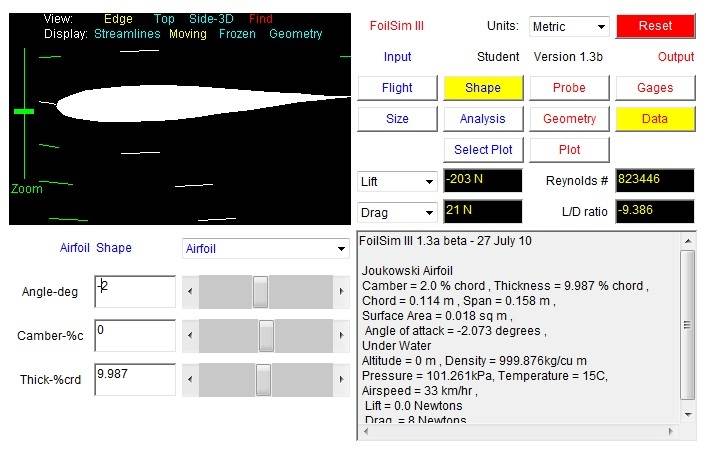Click the Plot output button
This screenshot has width=709, height=461.
click(569, 150)
